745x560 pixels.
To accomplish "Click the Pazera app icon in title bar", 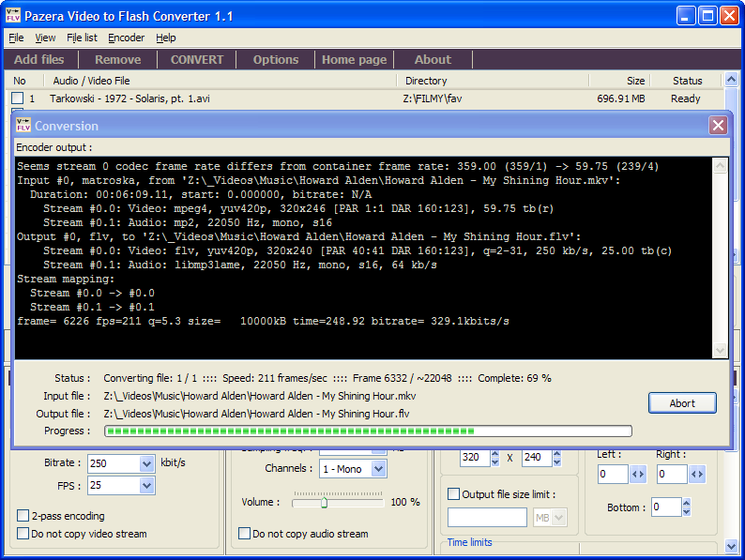I will click(13, 16).
